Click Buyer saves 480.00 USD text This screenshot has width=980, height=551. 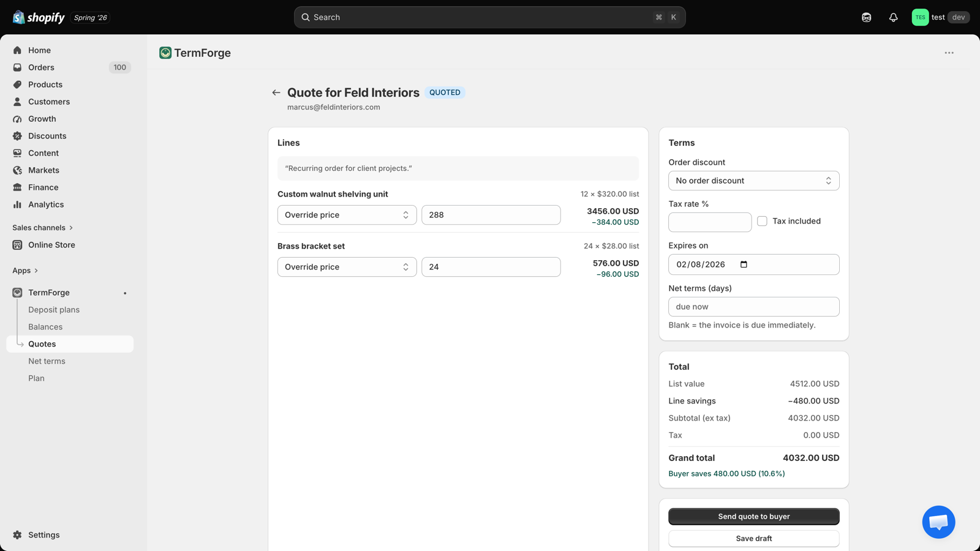pyautogui.click(x=726, y=473)
